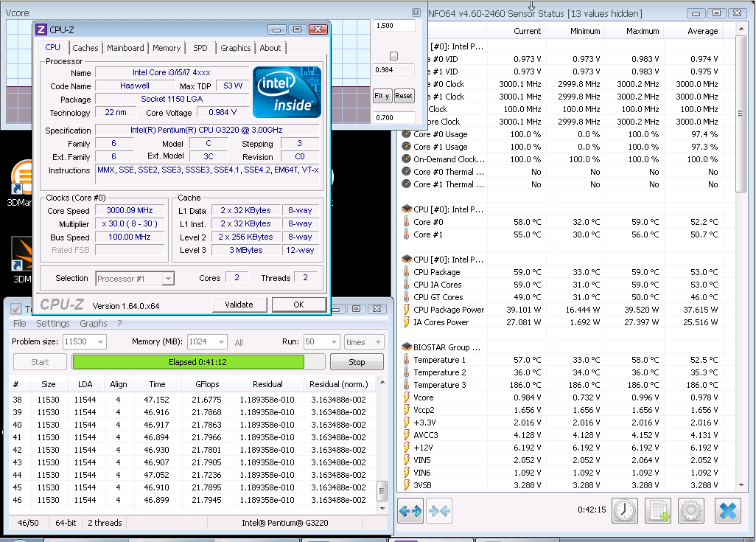Click the BIOSTAR Group chip icon
Image resolution: width=756 pixels, height=542 pixels.
coord(407,347)
